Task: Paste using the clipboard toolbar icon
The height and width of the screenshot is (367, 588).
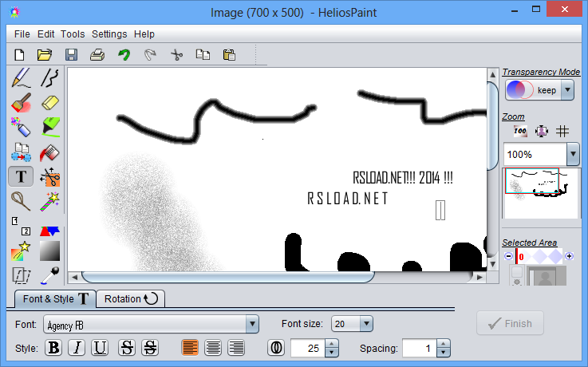Action: click(229, 55)
